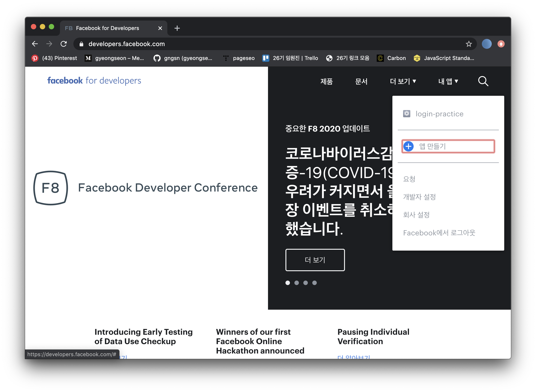Viewport: 536px width, 392px height.
Task: Expand the 더 보기 nav dropdown
Action: (403, 81)
